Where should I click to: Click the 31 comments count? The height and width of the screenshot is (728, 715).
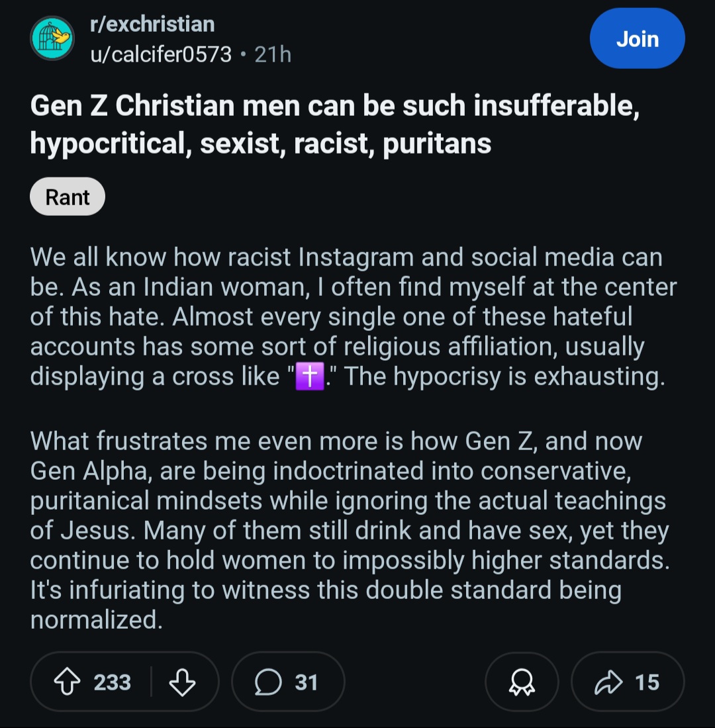[x=306, y=682]
